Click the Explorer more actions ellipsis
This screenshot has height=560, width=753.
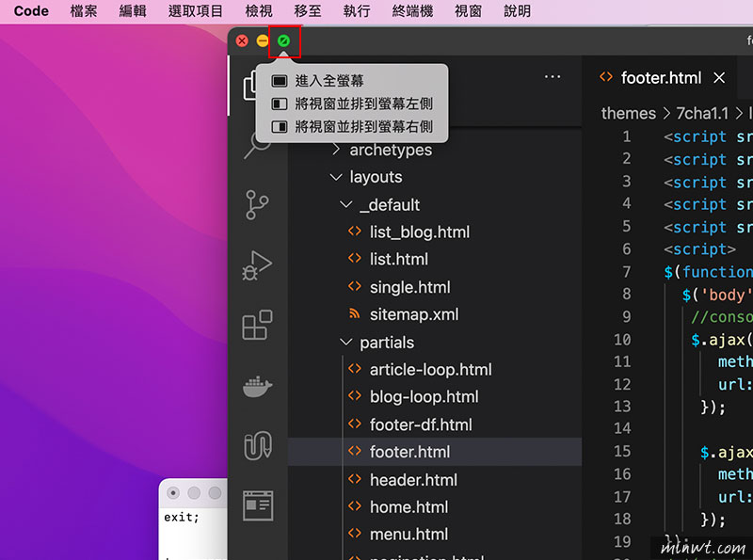point(553,77)
